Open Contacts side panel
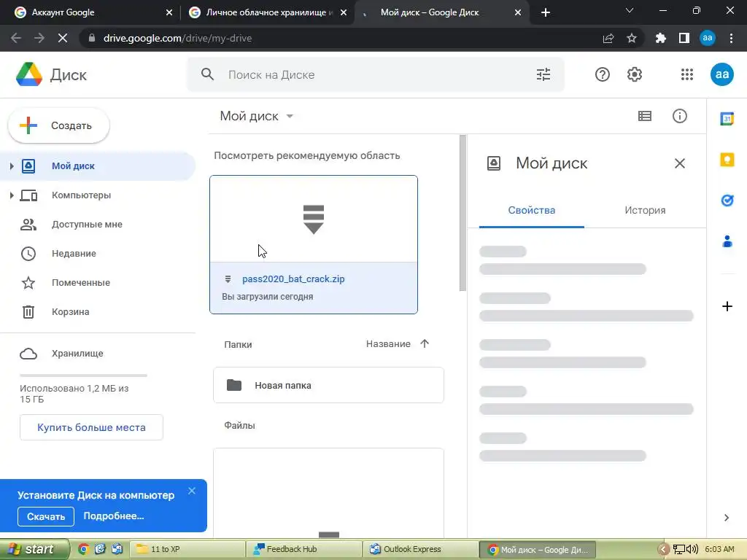 point(727,241)
